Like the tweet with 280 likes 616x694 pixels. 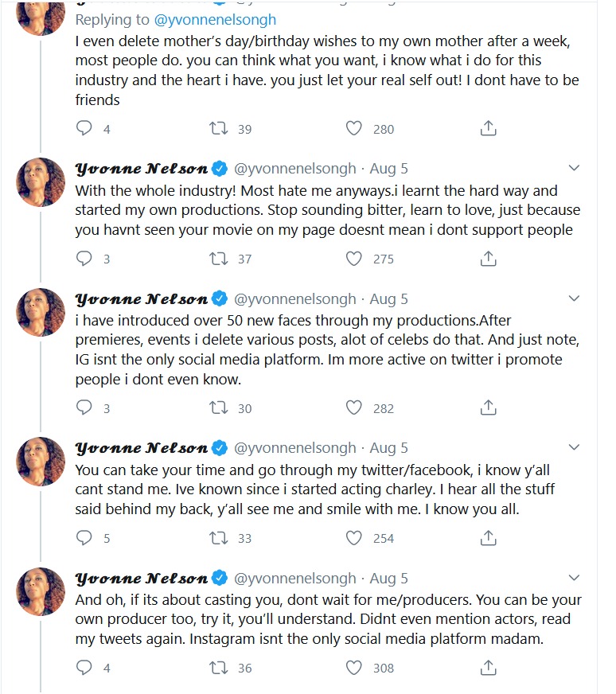(353, 128)
